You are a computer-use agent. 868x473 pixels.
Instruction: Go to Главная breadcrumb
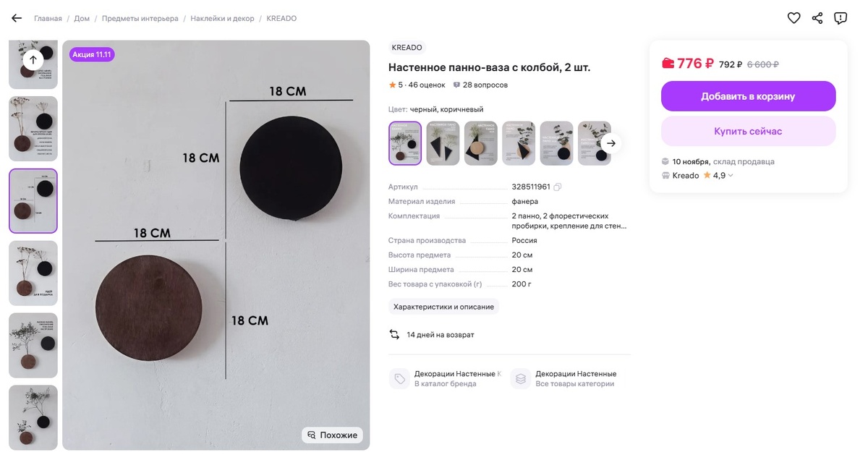tap(48, 19)
